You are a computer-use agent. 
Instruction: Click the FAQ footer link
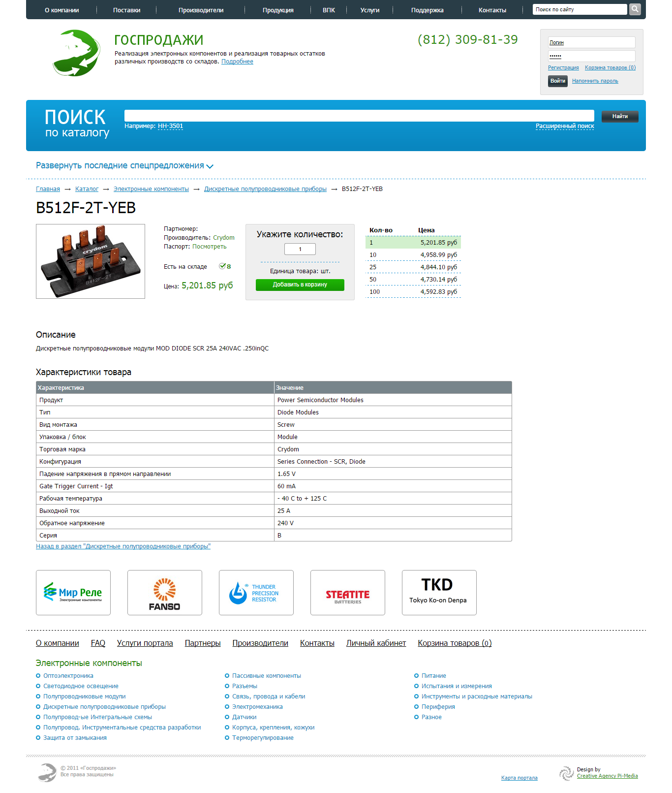[x=98, y=643]
